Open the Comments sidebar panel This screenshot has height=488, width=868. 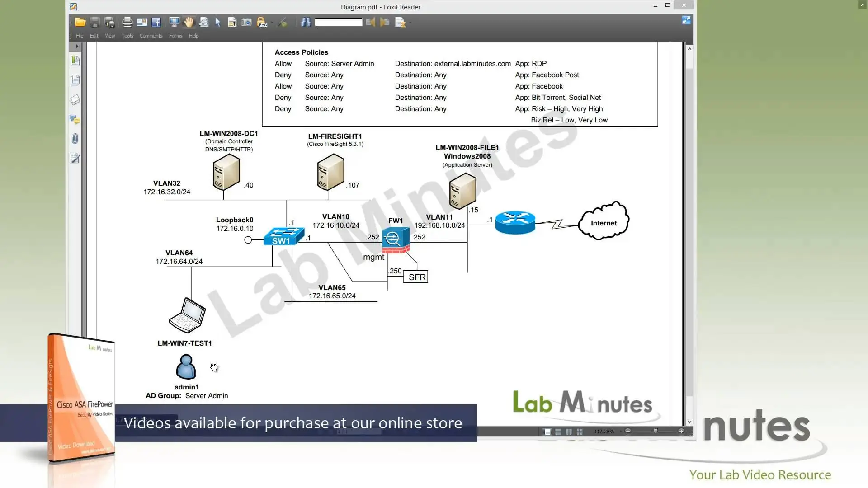click(x=75, y=119)
